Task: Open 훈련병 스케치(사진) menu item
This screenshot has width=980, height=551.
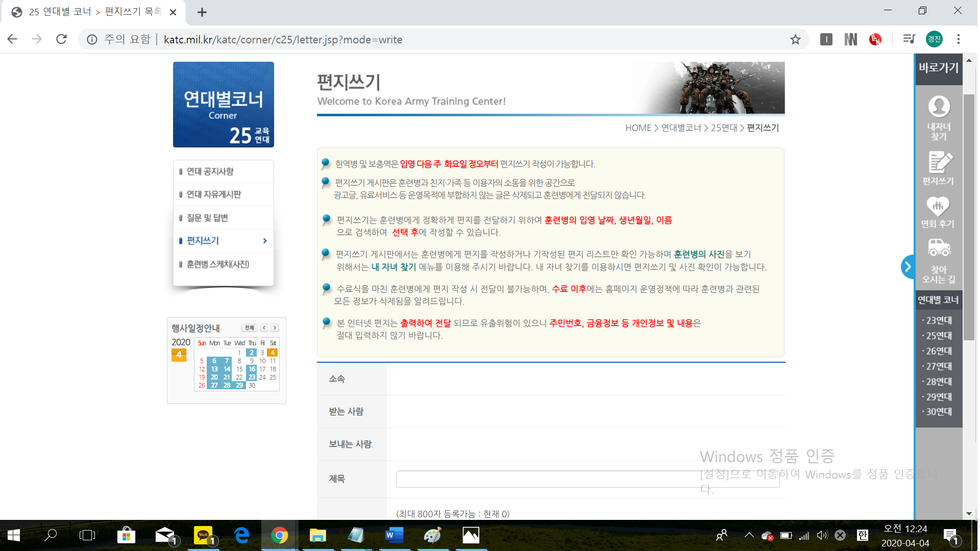Action: pyautogui.click(x=218, y=264)
